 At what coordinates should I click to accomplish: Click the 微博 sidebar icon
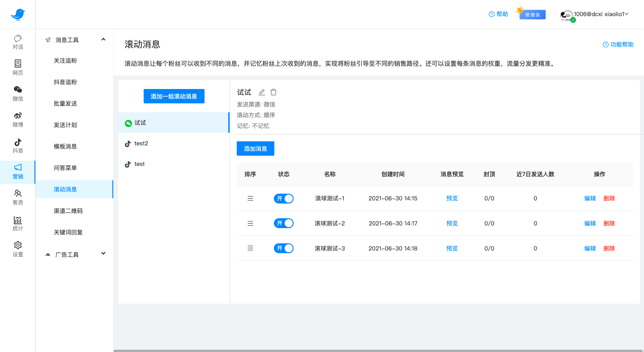pyautogui.click(x=17, y=119)
